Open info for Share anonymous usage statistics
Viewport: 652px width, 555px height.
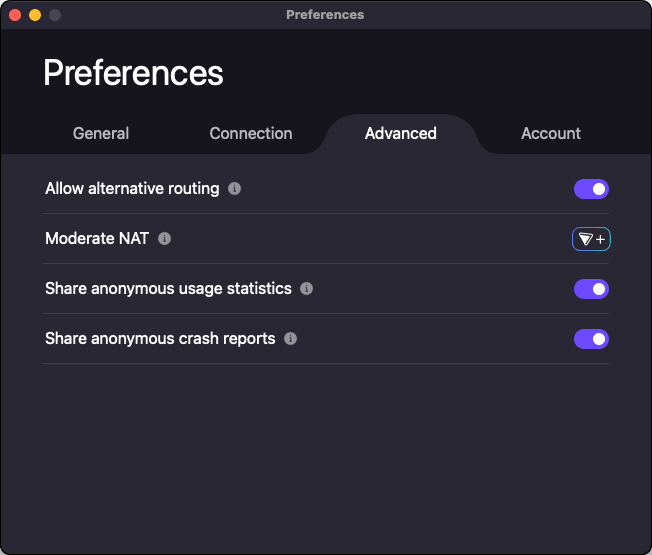pyautogui.click(x=306, y=289)
